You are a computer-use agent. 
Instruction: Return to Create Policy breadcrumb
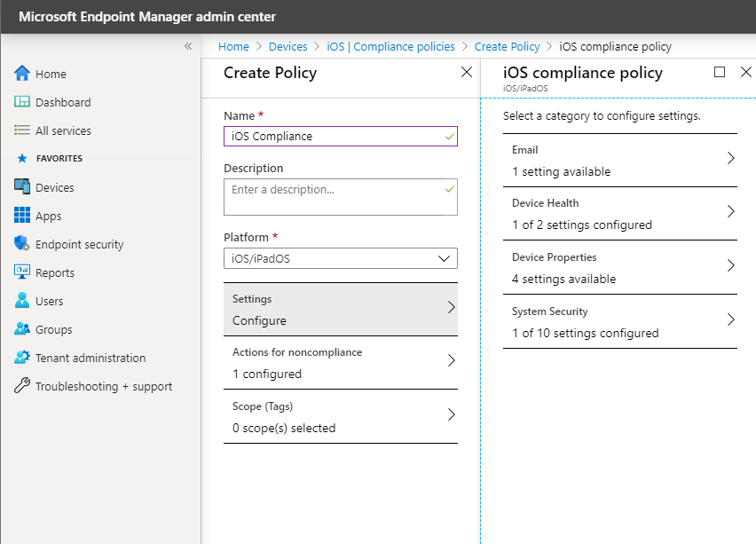(x=508, y=47)
